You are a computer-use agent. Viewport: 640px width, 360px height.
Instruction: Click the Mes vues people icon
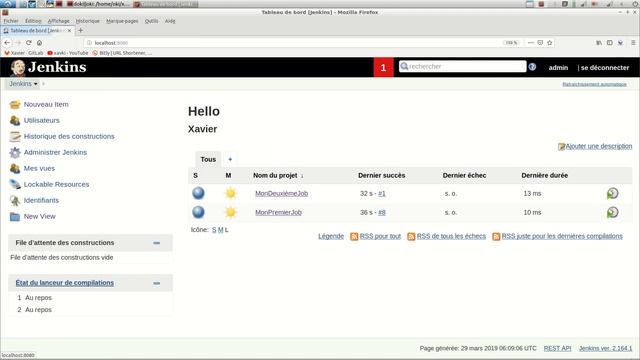point(15,168)
